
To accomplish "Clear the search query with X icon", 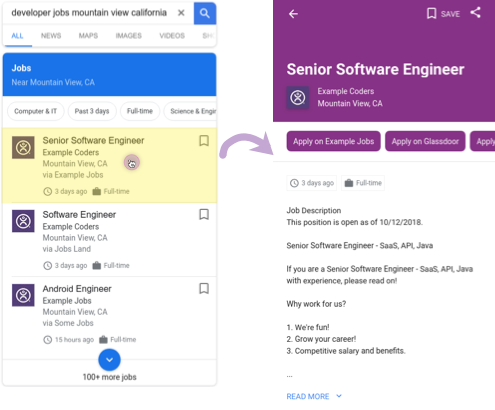I will point(181,13).
